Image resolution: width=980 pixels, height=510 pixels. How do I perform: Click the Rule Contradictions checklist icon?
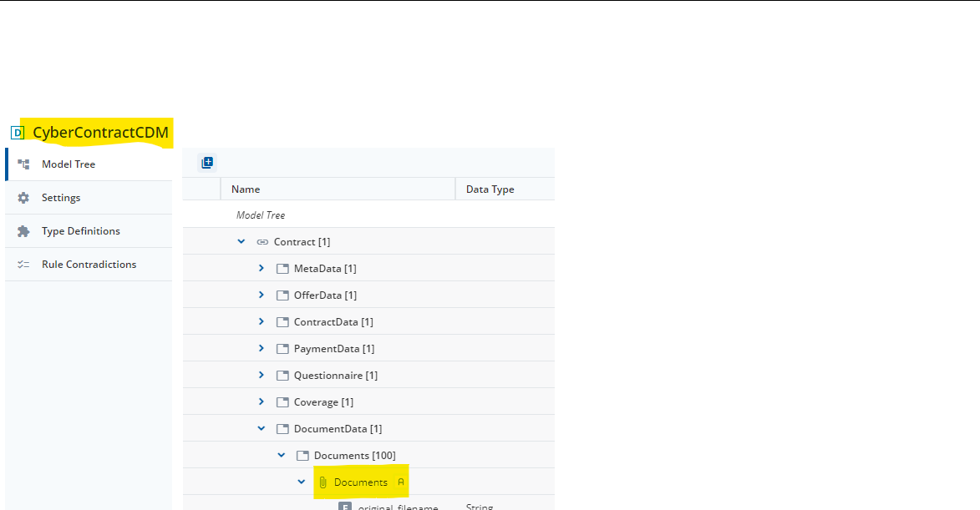point(23,265)
